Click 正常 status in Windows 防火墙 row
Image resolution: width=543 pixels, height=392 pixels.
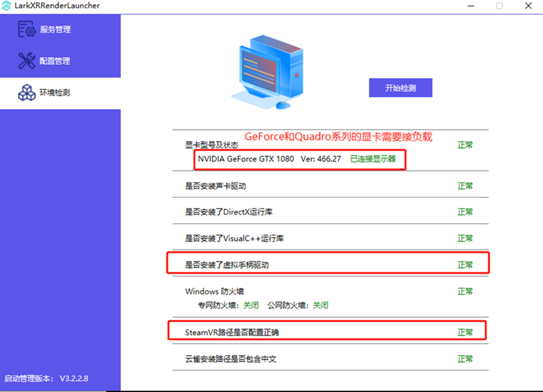pyautogui.click(x=465, y=292)
